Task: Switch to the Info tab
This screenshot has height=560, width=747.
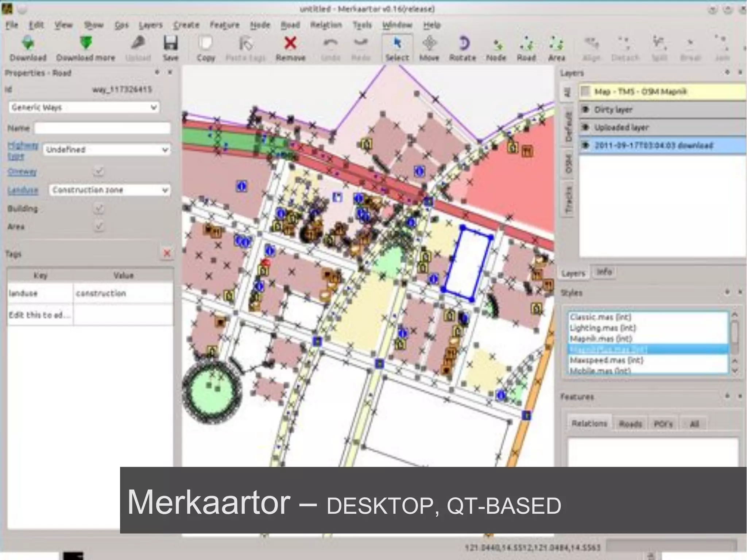Action: point(604,272)
